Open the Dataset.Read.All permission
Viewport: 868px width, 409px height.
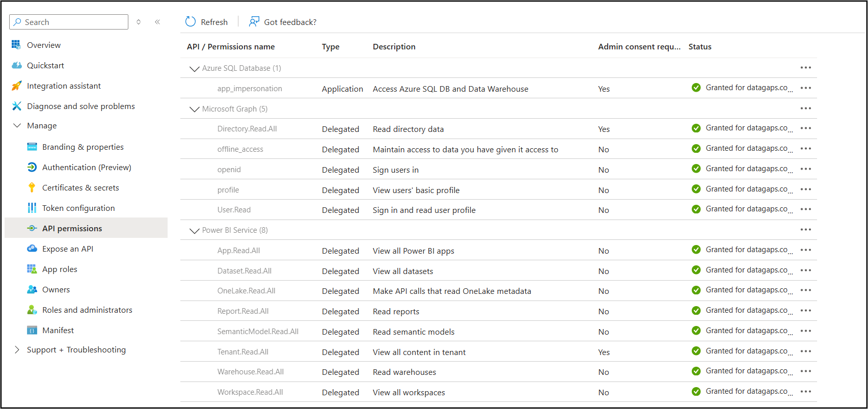245,271
